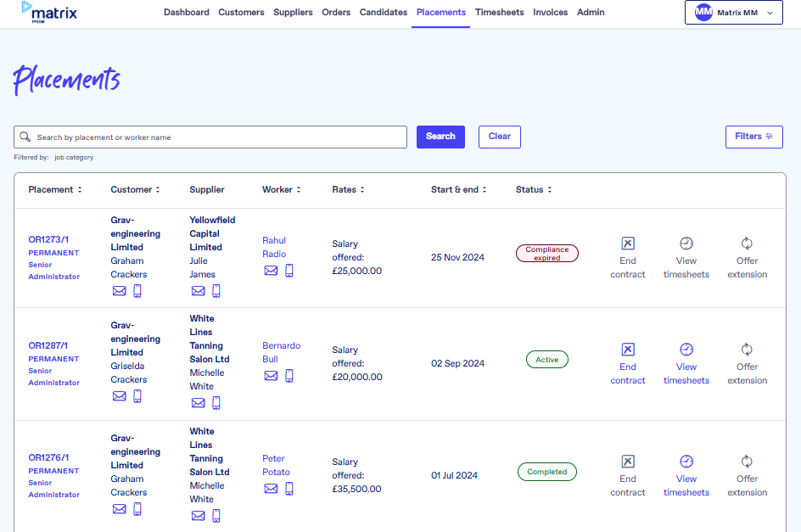801x532 pixels.
Task: Sort table by Worker column
Action: click(x=299, y=189)
